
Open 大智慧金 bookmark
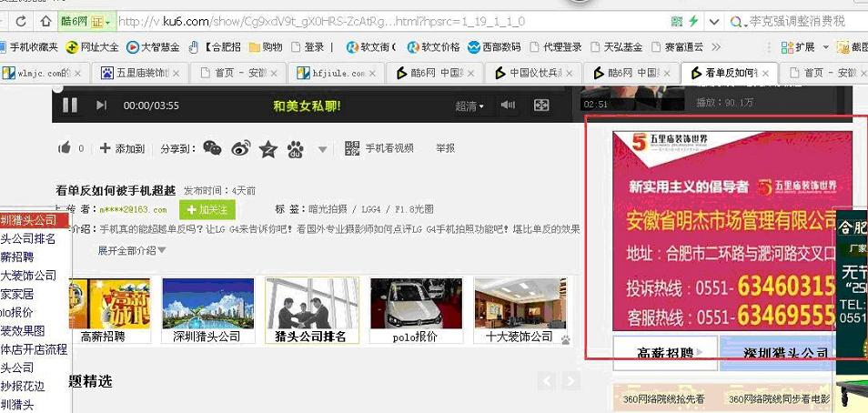pyautogui.click(x=153, y=47)
